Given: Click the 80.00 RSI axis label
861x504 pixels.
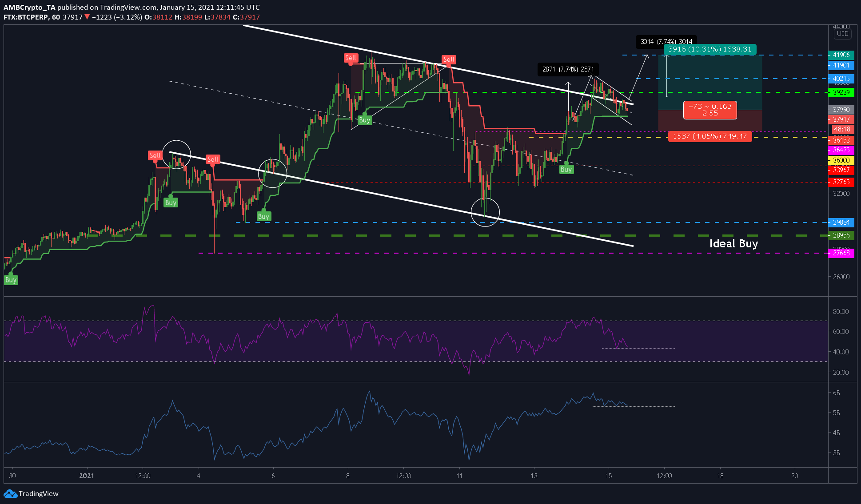Looking at the screenshot, I should point(841,312).
